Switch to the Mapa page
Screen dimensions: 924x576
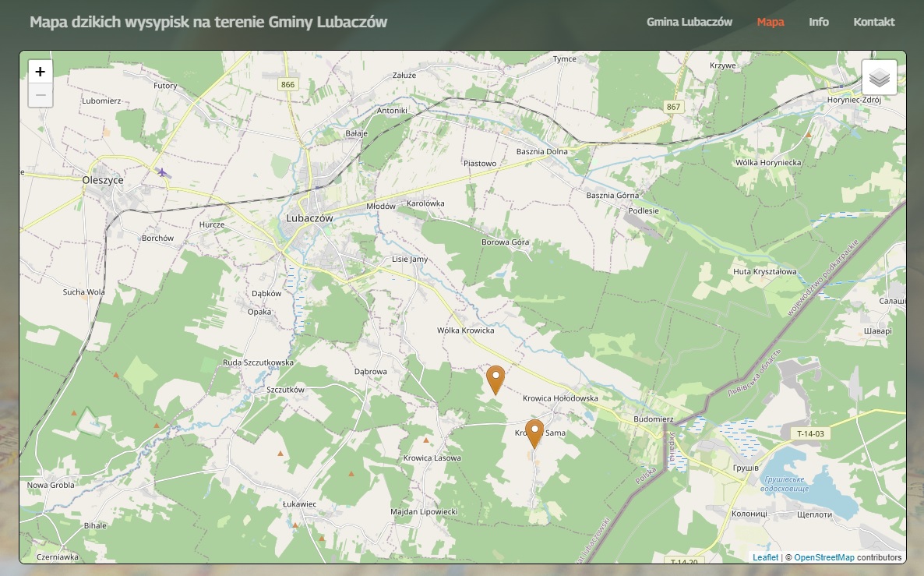coord(770,22)
